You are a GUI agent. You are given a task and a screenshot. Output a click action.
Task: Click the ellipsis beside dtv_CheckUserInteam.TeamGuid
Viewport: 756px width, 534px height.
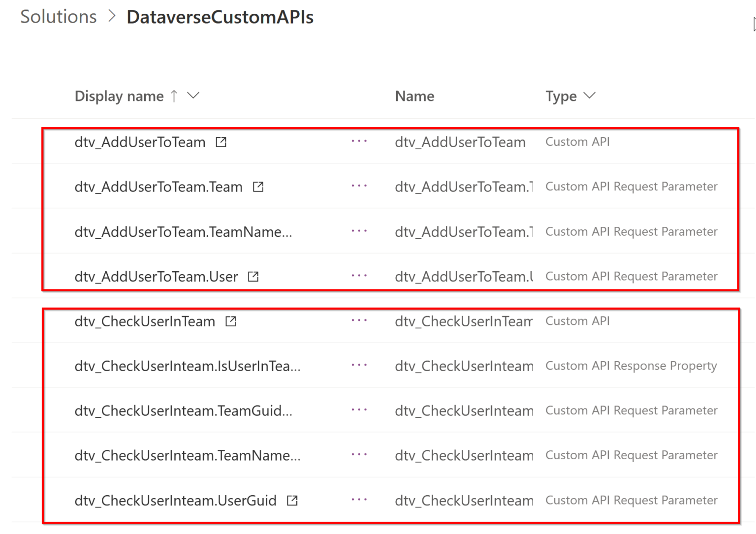coord(359,410)
